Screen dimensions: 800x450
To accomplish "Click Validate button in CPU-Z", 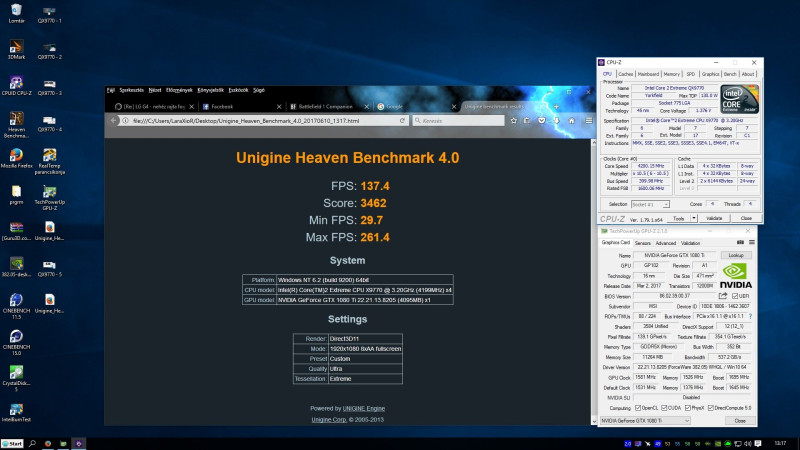I will [714, 218].
